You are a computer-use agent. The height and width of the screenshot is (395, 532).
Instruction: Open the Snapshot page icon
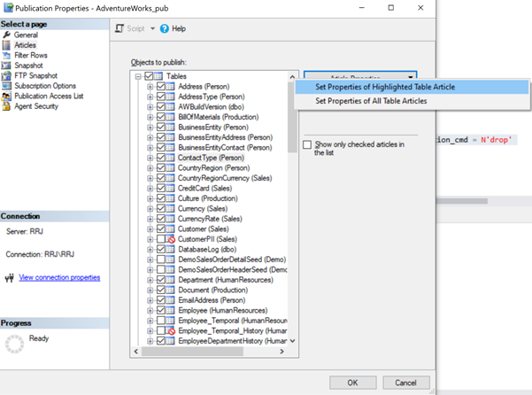tap(6, 66)
